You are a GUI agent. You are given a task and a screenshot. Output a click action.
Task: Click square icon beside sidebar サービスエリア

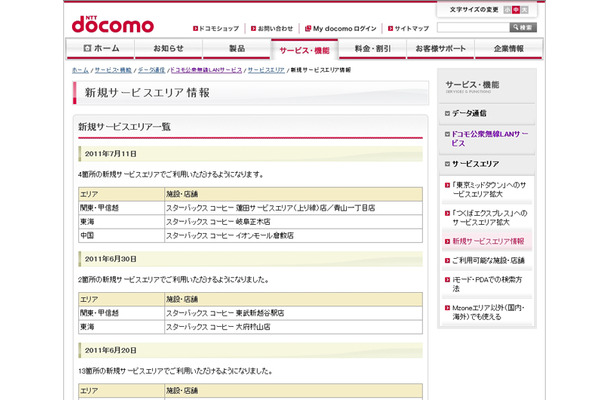click(x=447, y=164)
